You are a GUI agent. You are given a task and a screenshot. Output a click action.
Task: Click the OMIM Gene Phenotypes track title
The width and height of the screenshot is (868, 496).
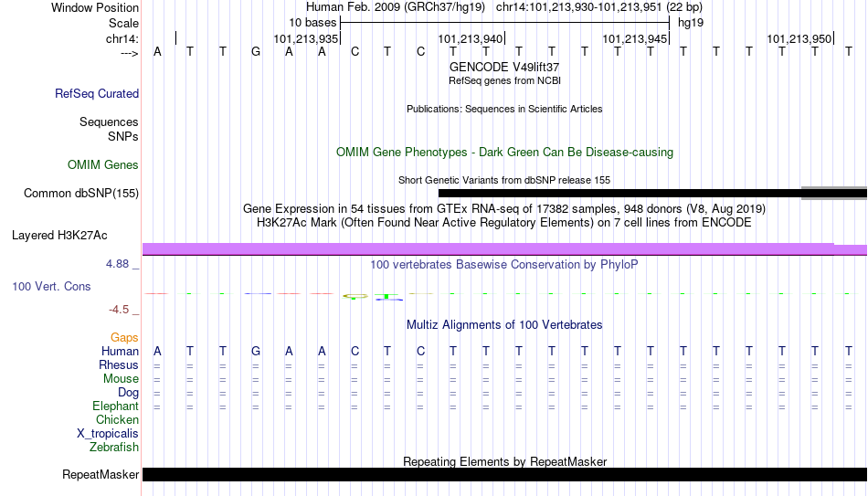tap(505, 153)
